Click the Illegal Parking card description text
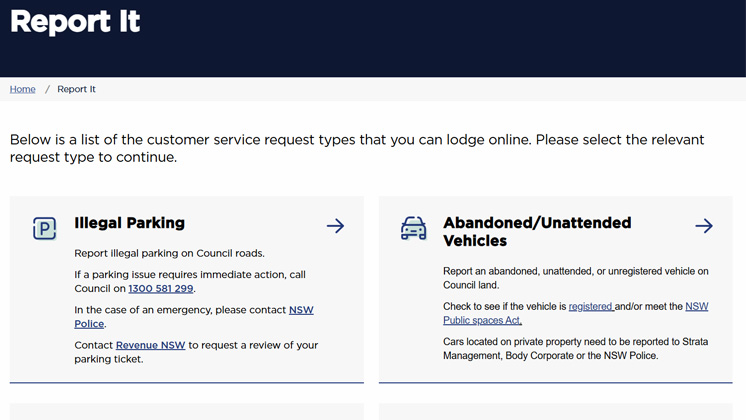 tap(169, 253)
